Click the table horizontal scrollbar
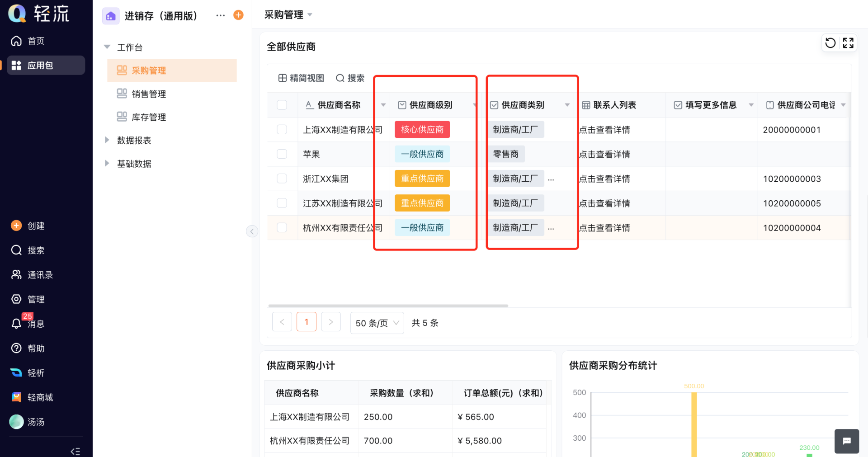The image size is (868, 457). (x=388, y=306)
